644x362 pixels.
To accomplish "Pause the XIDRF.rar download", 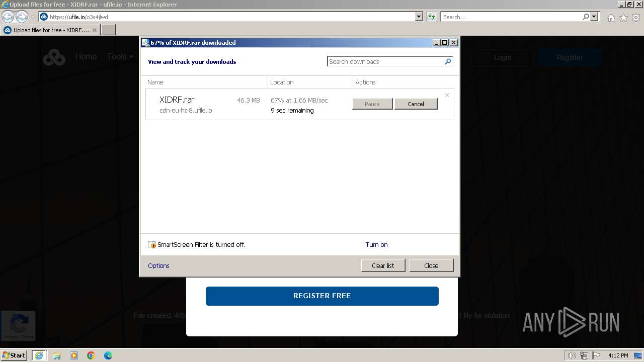I will (372, 104).
